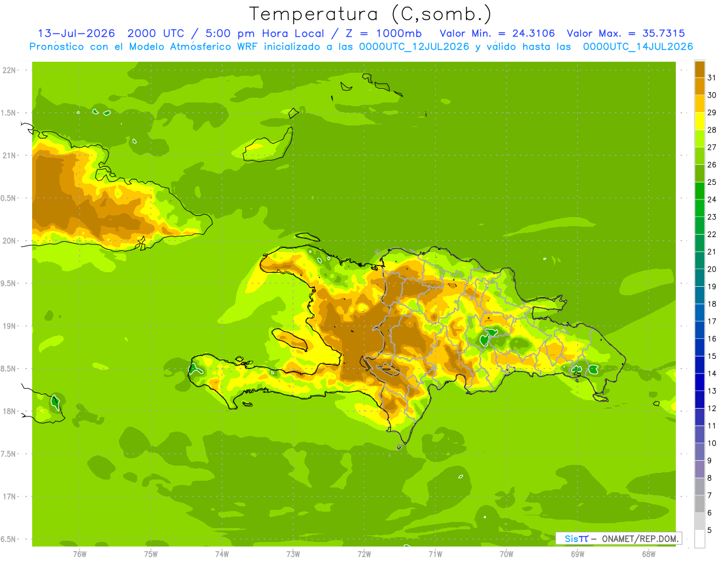Viewport: 728px width, 562px height.
Task: Click the legend band between 25 and 26
Action: tap(699, 173)
